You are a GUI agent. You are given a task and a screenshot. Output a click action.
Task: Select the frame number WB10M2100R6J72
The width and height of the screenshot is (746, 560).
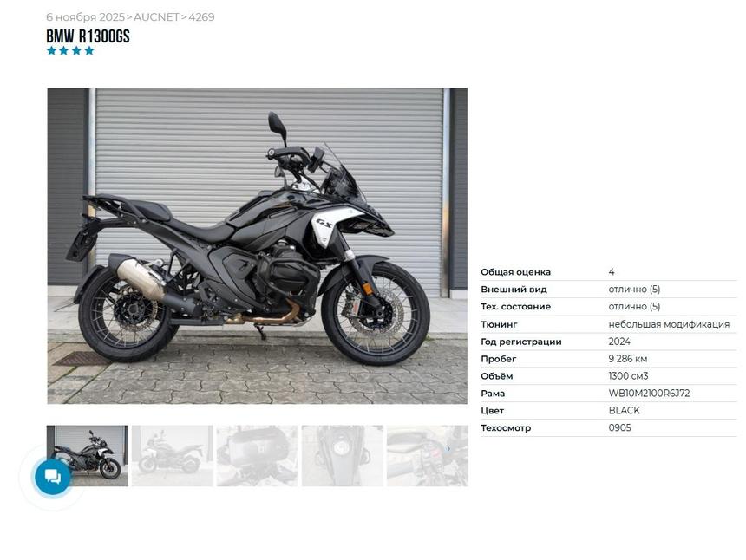pos(649,394)
